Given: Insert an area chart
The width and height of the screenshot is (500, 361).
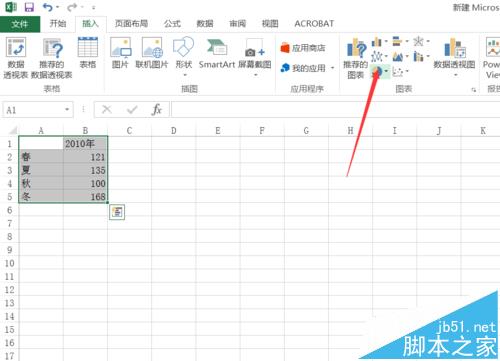Looking at the screenshot, I should point(400,57).
